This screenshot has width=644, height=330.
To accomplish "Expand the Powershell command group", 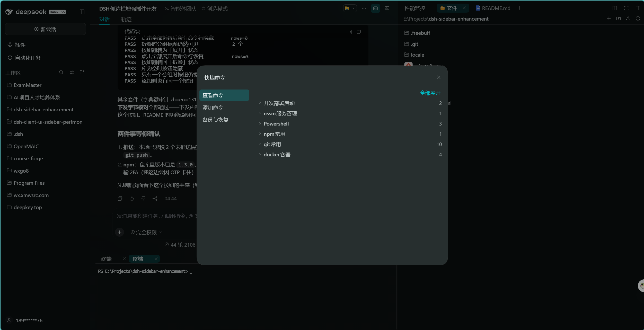I will pos(350,124).
